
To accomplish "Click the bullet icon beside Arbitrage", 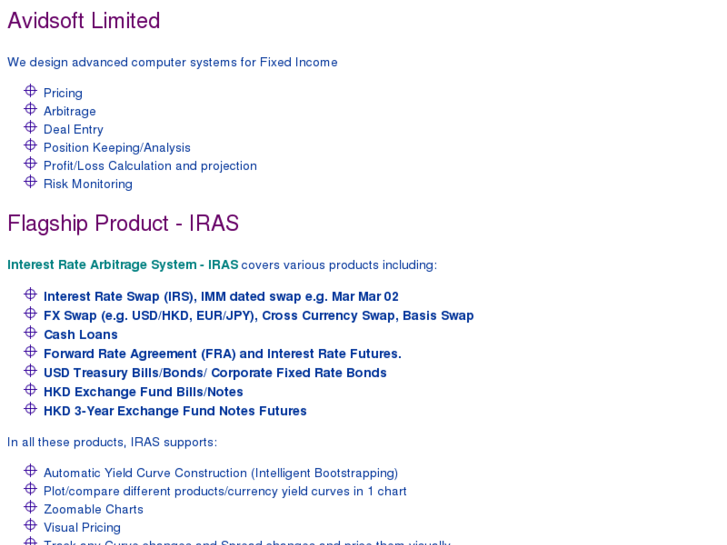I will coord(30,109).
